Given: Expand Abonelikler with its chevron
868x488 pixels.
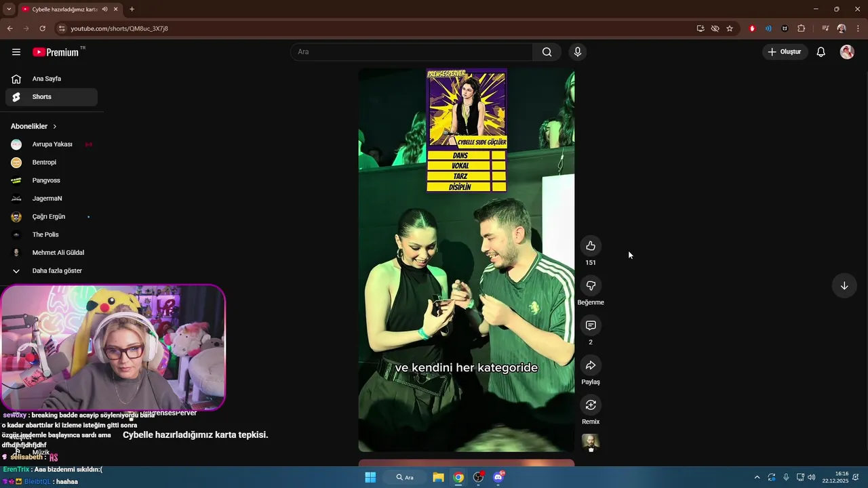Looking at the screenshot, I should (x=55, y=127).
